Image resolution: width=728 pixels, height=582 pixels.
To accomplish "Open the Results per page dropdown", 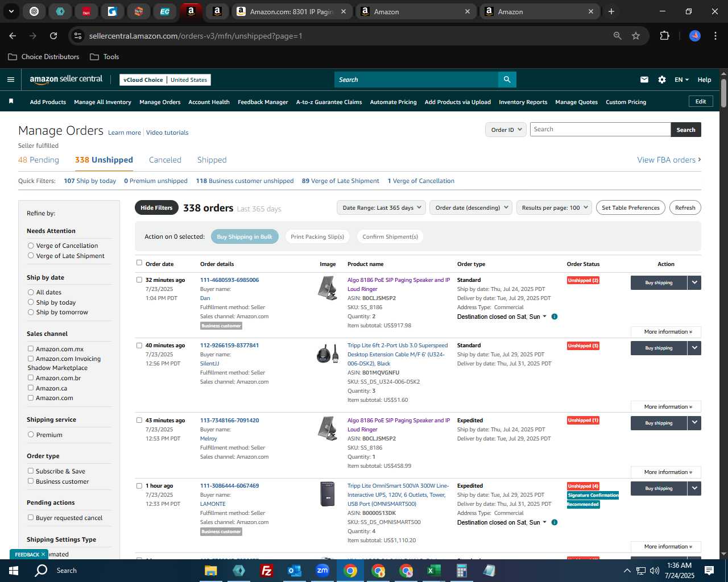I will [555, 207].
